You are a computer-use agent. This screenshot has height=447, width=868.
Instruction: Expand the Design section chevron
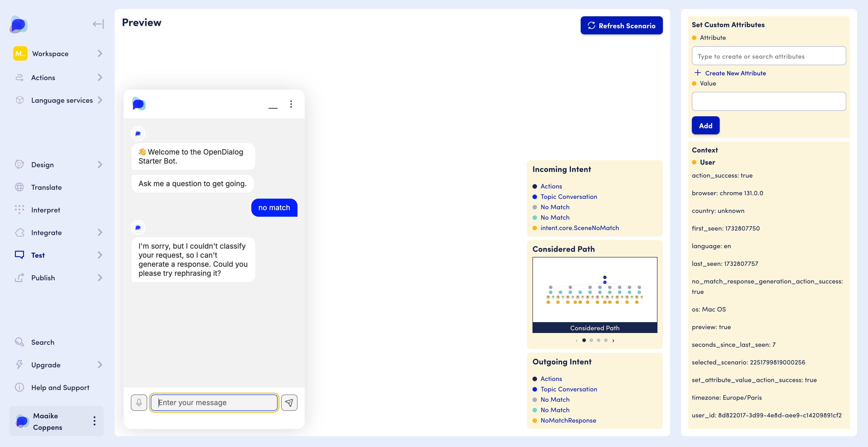point(100,165)
